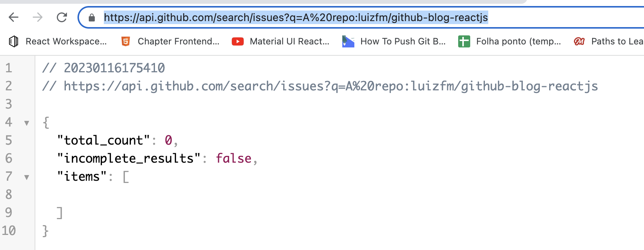This screenshot has height=250, width=644.
Task: Collapse the items array on line 7
Action: [26, 177]
